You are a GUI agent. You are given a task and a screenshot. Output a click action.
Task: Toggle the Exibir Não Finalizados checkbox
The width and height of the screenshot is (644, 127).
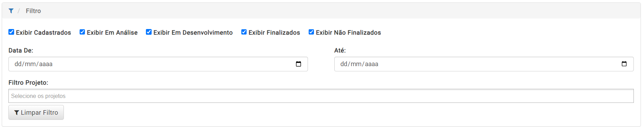tap(311, 32)
